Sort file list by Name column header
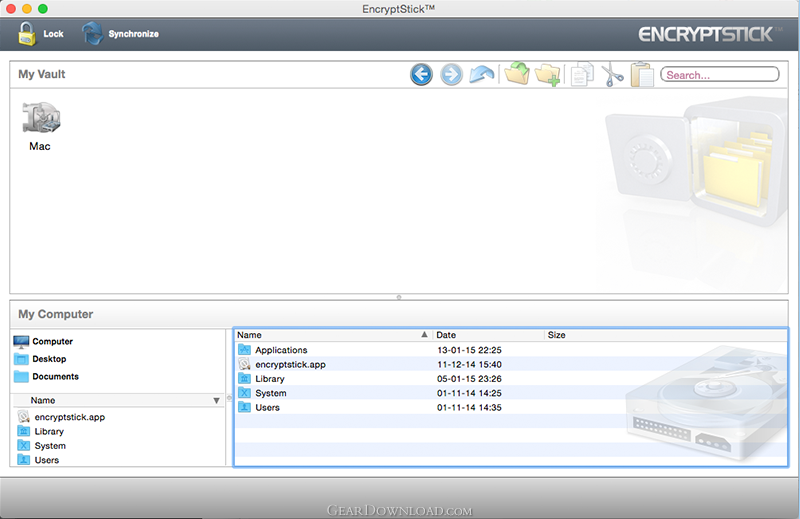This screenshot has width=800, height=519. coord(333,335)
